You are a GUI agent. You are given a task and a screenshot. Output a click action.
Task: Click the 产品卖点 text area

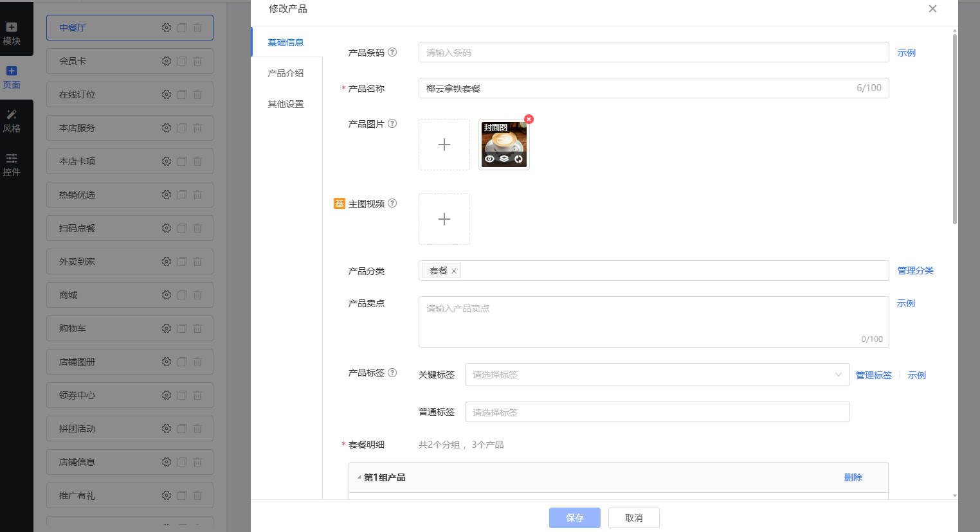(653, 321)
